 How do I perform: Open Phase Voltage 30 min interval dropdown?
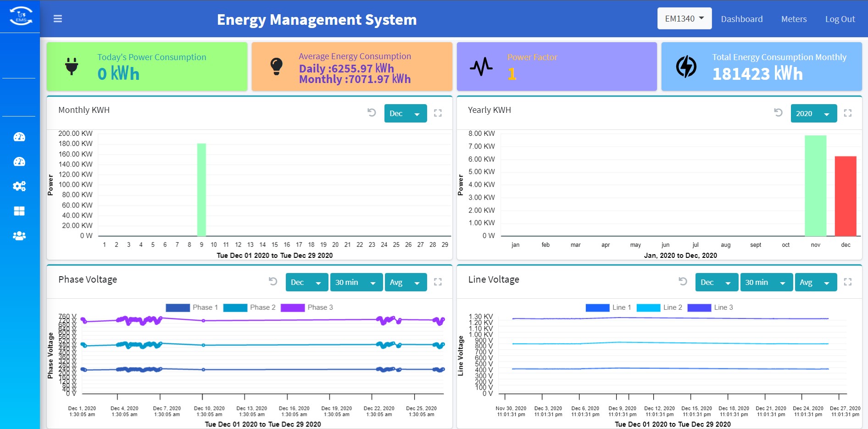356,282
